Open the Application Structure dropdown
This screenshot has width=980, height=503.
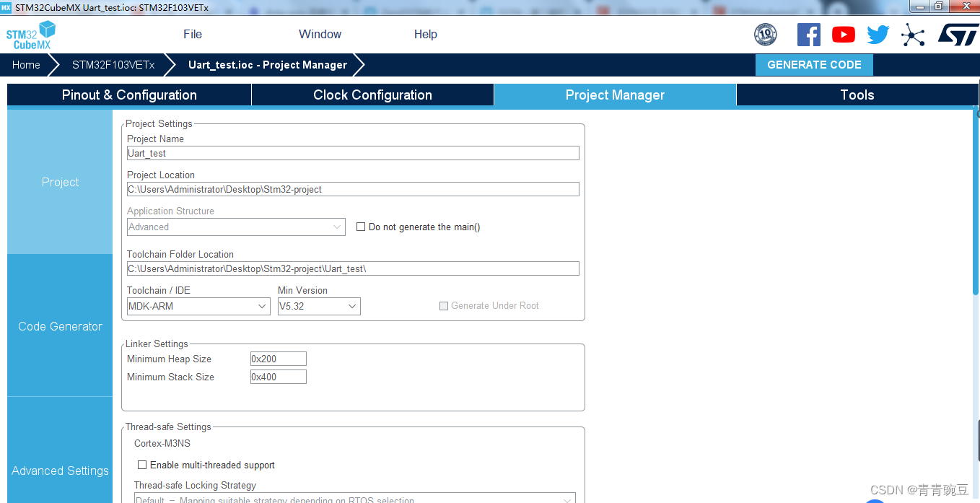pyautogui.click(x=235, y=227)
